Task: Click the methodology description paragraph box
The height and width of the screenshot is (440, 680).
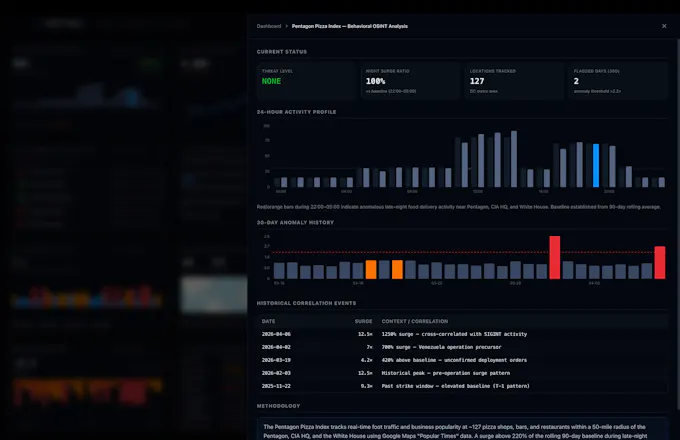Action: 462,429
